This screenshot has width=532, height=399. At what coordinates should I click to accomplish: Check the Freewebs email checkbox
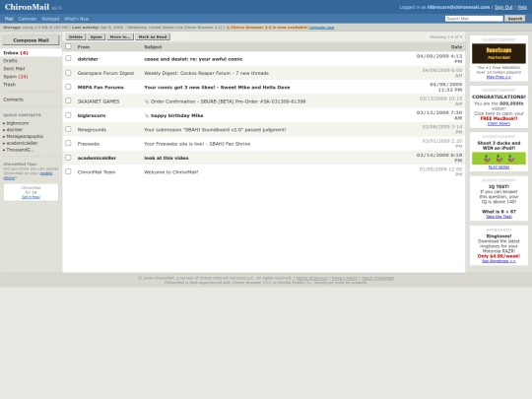point(68,143)
